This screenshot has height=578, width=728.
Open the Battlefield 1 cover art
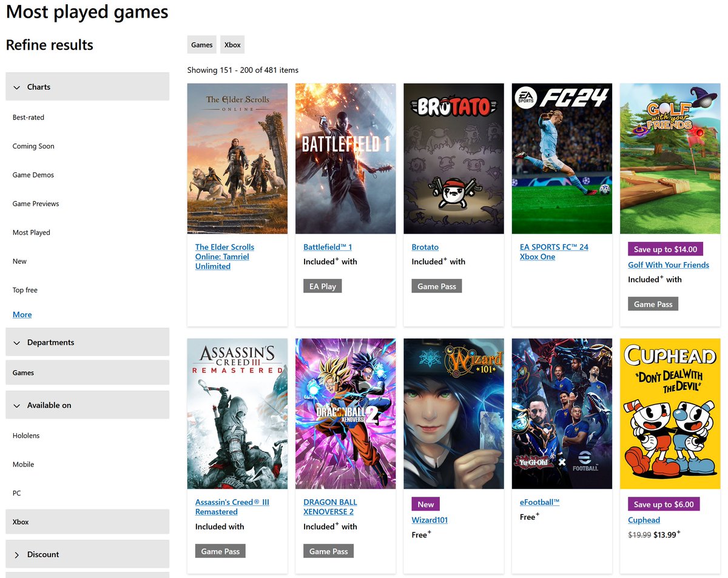(x=346, y=158)
